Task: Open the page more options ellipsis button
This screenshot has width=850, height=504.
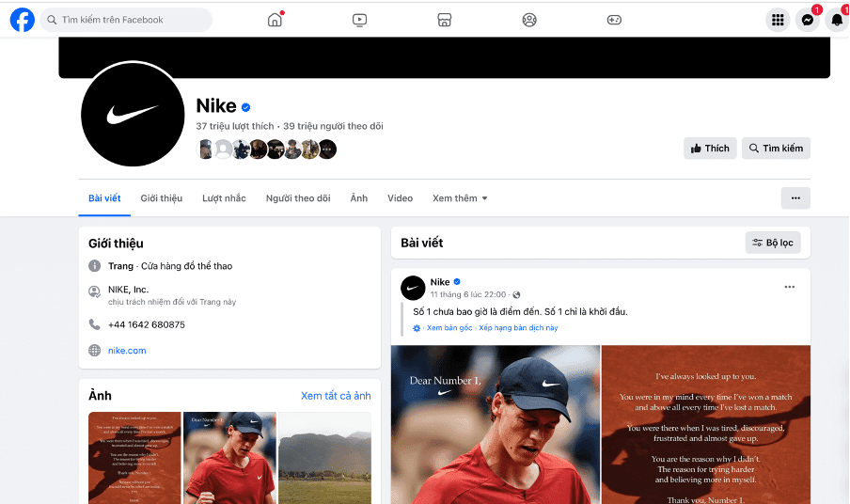Action: (795, 197)
